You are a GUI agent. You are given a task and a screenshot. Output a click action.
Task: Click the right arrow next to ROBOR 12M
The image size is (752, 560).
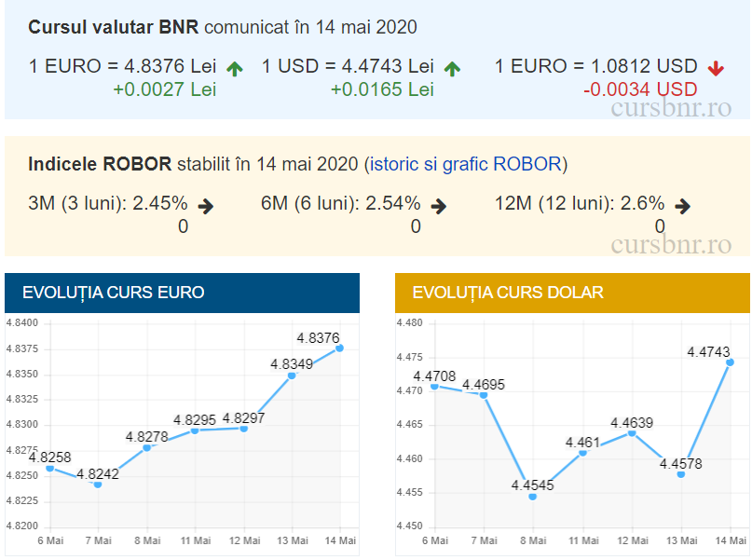(x=682, y=206)
